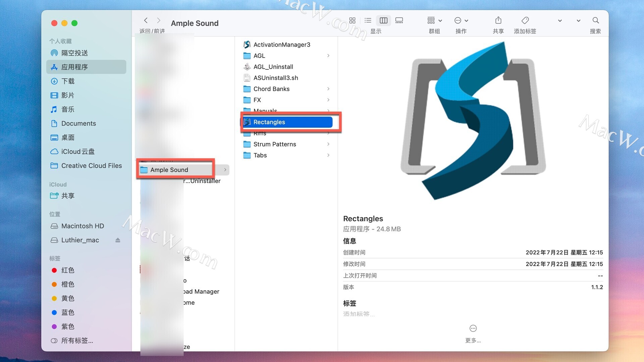Select ASUninstall3.sh file

click(x=286, y=78)
